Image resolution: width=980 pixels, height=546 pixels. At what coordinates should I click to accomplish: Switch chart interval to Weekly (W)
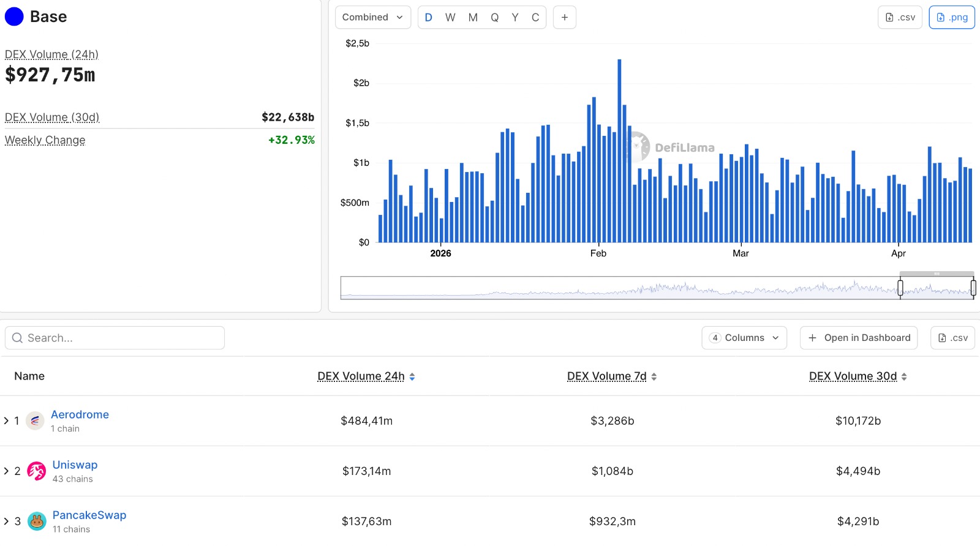(x=450, y=17)
